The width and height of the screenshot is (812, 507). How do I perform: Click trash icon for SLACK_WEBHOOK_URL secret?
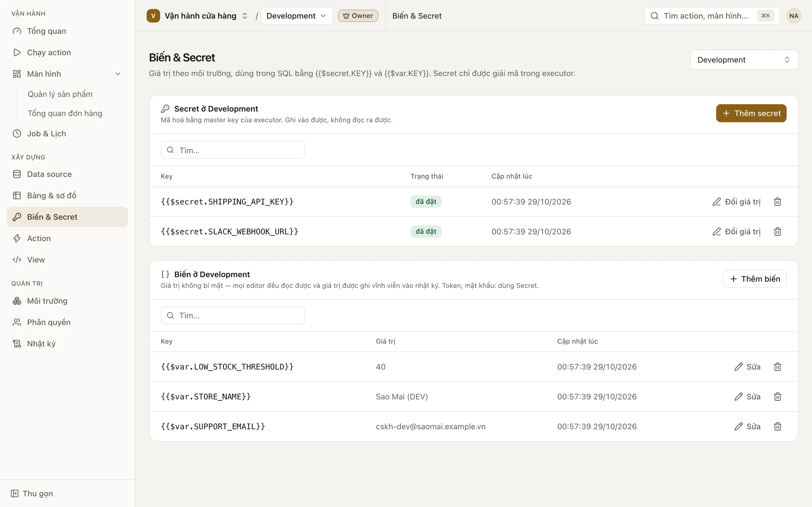(x=777, y=231)
